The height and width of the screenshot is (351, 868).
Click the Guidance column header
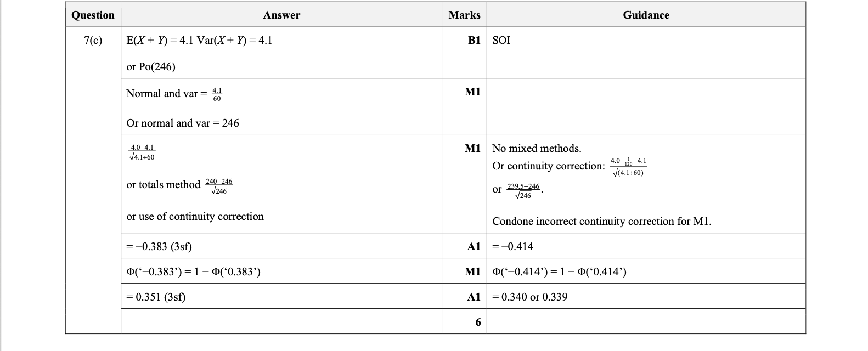click(646, 15)
